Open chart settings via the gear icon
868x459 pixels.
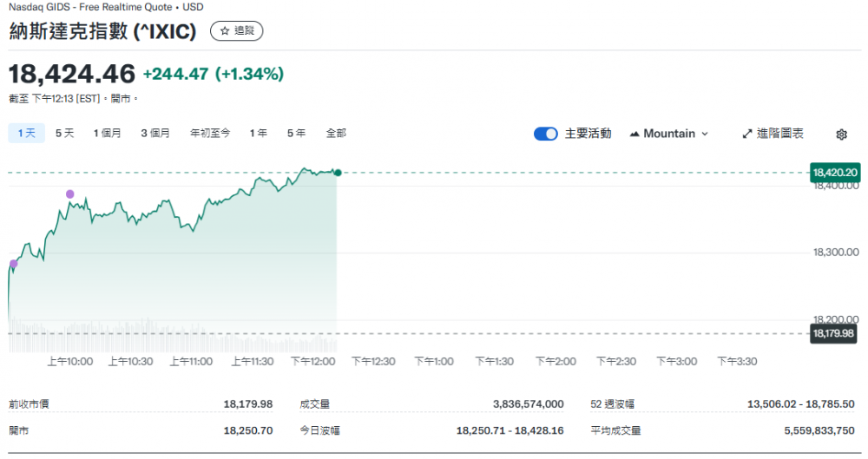click(841, 134)
